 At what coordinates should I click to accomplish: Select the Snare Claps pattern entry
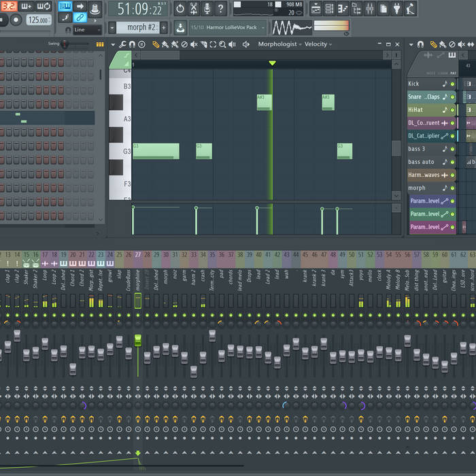click(x=424, y=97)
